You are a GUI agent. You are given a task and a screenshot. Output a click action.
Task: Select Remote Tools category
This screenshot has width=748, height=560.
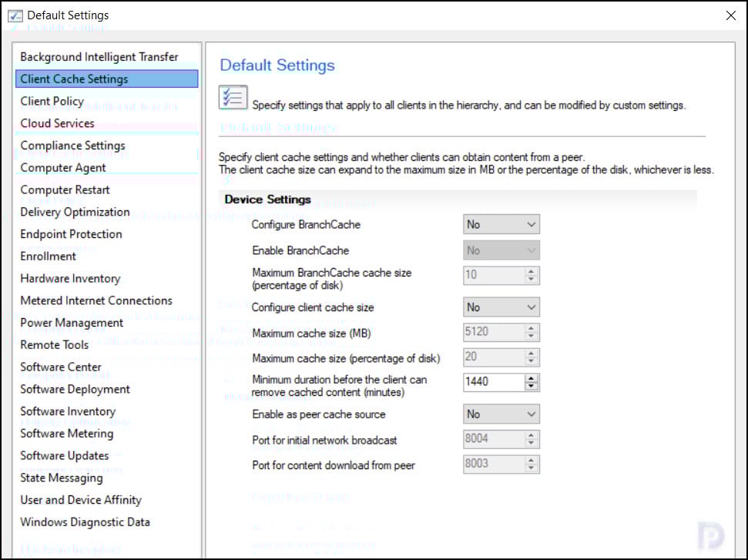54,345
